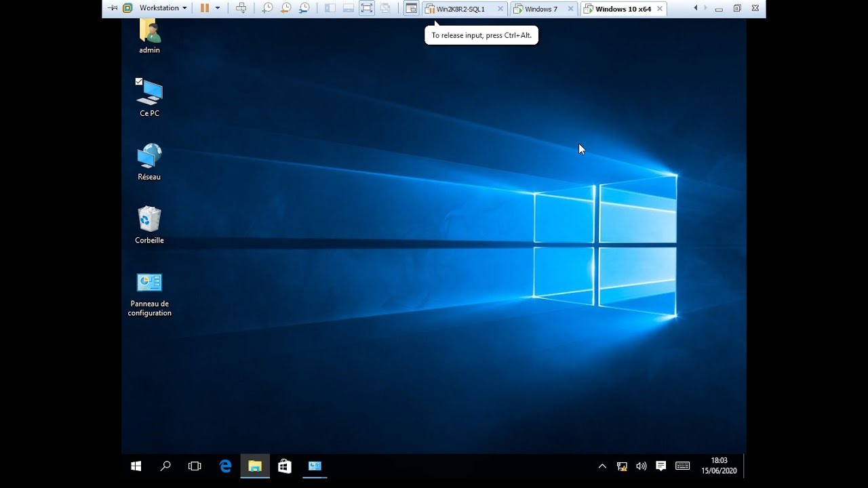
Task: Open the Control Panel taskbar app
Action: pyautogui.click(x=315, y=466)
